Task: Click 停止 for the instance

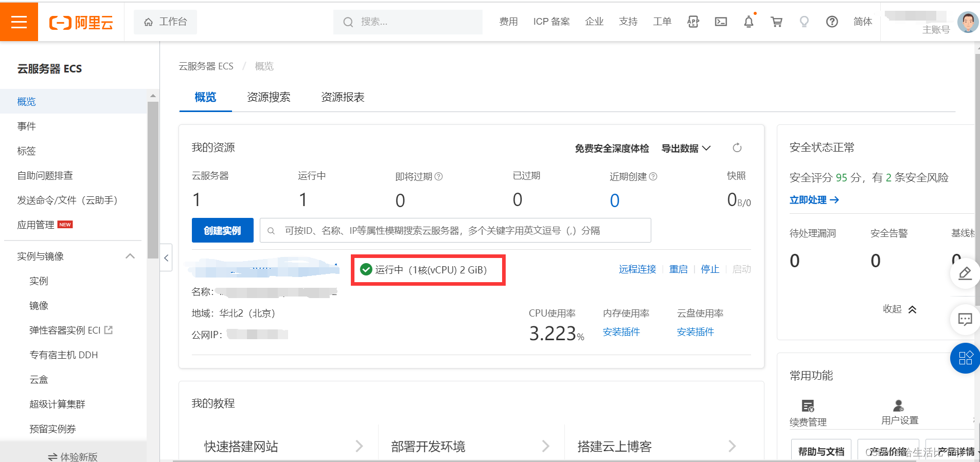Action: pos(710,269)
